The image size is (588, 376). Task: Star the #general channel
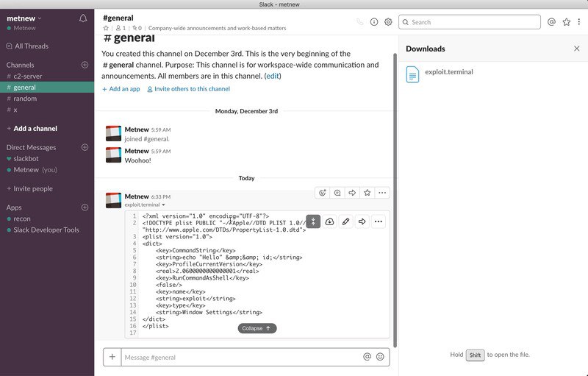(x=106, y=28)
